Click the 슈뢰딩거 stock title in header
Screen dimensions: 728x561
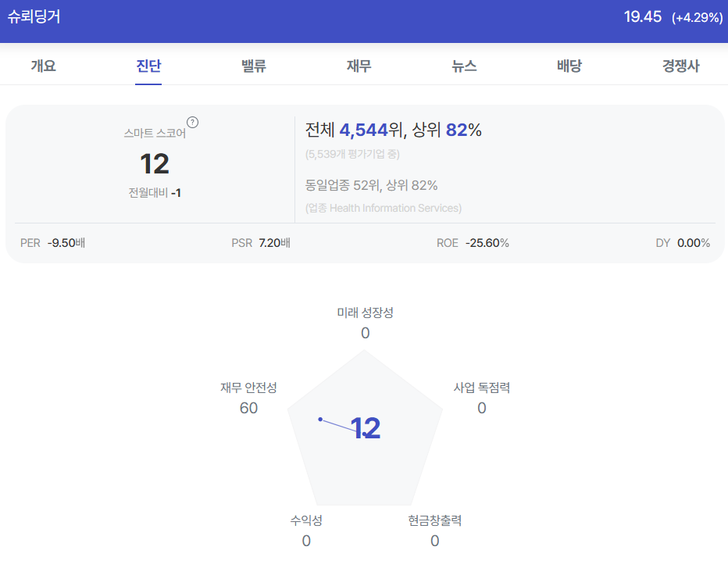(x=34, y=17)
